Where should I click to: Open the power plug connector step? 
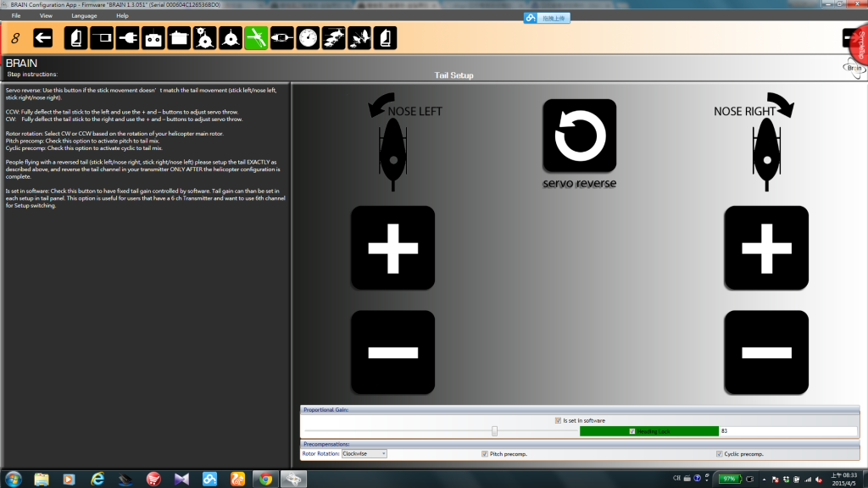pyautogui.click(x=127, y=38)
